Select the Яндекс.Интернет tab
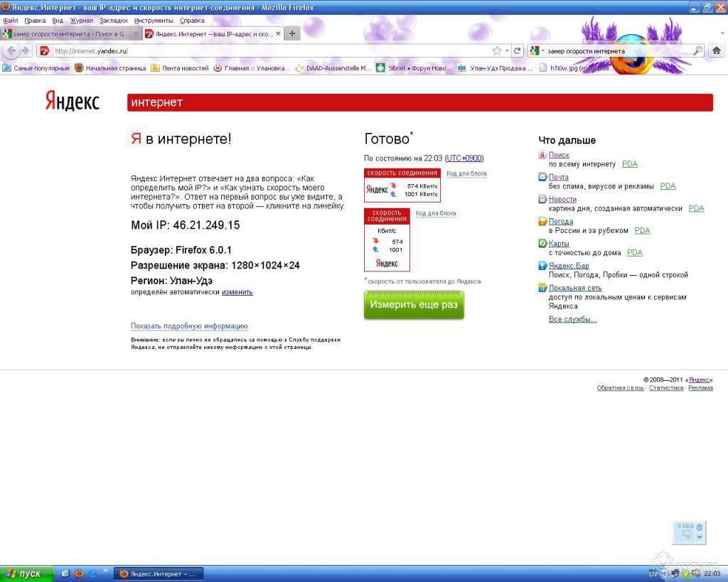Screen dimensions: 728x582 pos(213,33)
